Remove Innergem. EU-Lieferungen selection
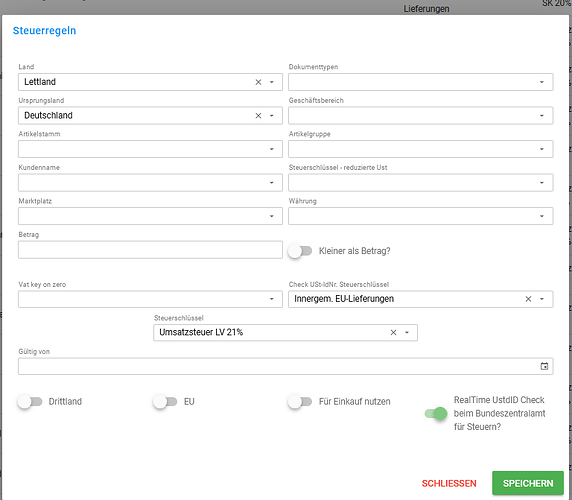 528,299
